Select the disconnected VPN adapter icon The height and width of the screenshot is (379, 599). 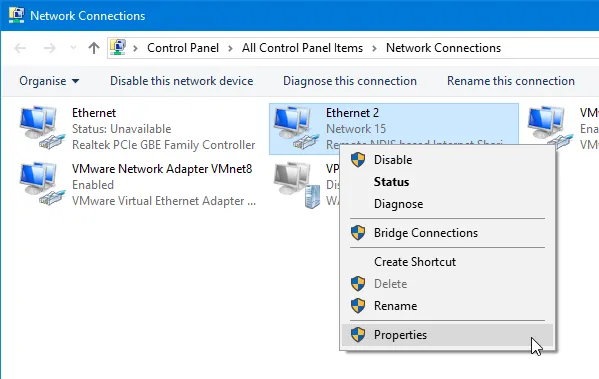(297, 185)
